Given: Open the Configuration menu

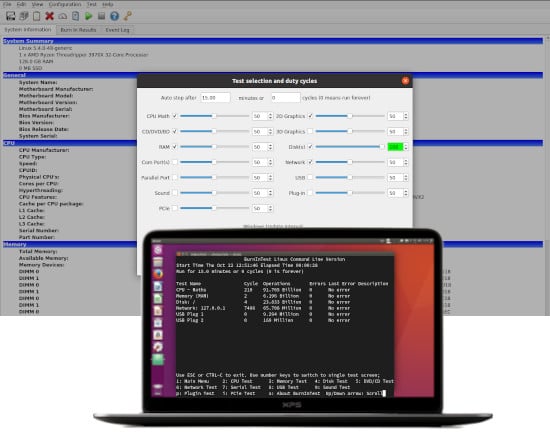Looking at the screenshot, I should click(x=65, y=4).
